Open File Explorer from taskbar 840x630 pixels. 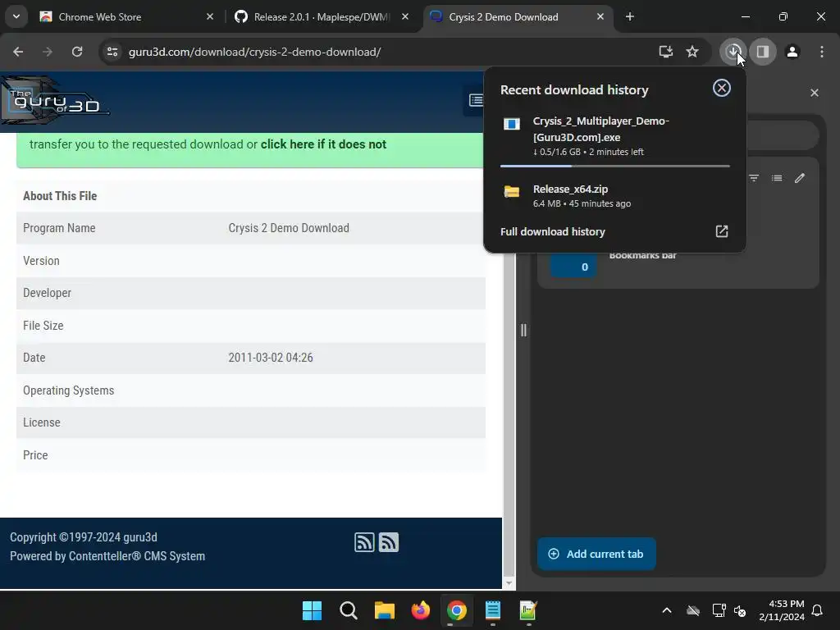(384, 610)
